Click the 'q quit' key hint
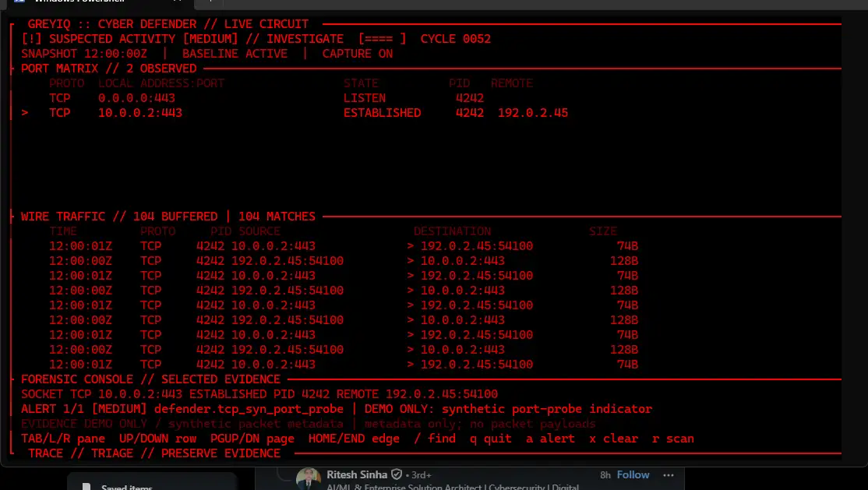 click(x=490, y=439)
